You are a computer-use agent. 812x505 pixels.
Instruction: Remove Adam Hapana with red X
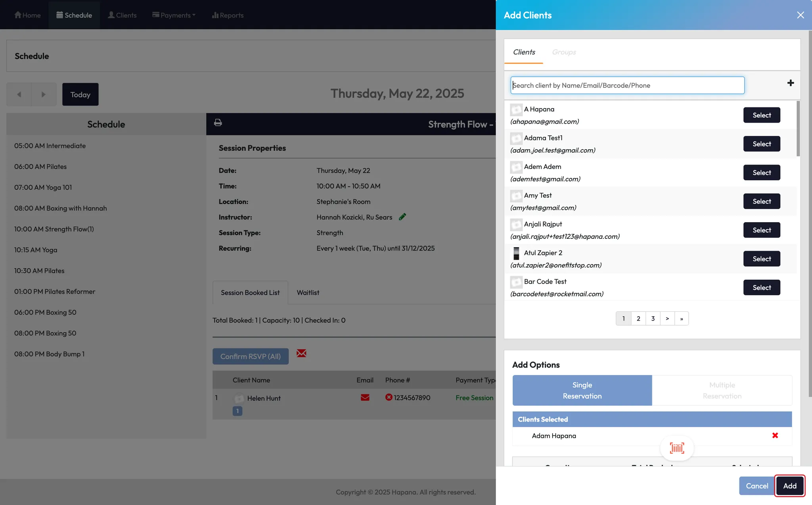tap(775, 436)
